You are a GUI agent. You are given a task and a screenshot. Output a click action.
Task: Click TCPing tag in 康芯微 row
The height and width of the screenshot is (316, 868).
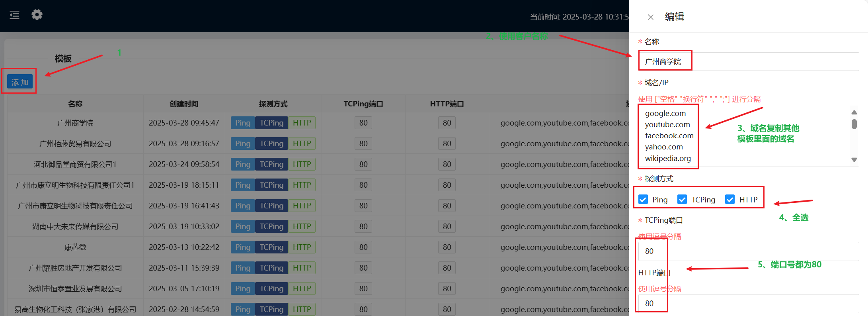pyautogui.click(x=271, y=247)
